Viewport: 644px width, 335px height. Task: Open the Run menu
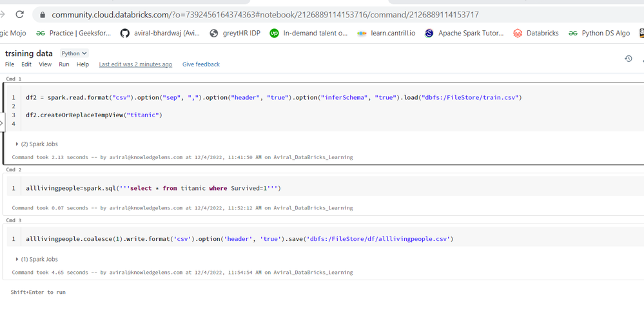coord(64,64)
